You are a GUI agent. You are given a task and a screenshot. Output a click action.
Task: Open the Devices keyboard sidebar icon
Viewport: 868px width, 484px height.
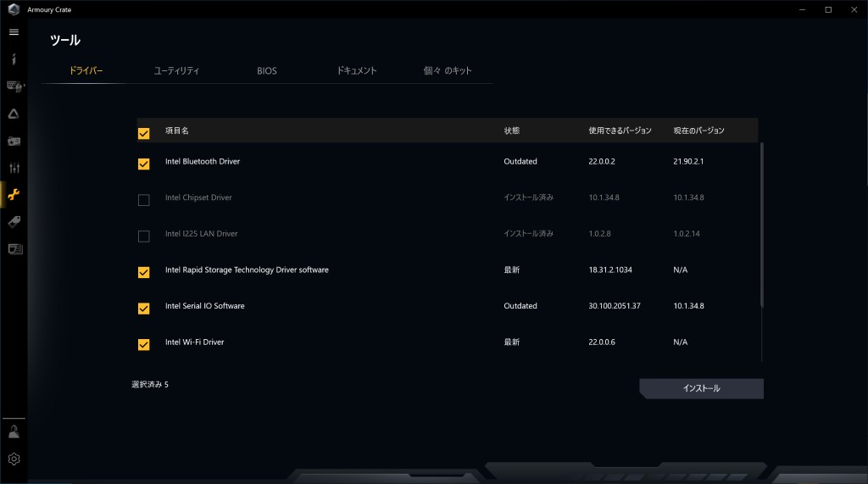pyautogui.click(x=14, y=86)
